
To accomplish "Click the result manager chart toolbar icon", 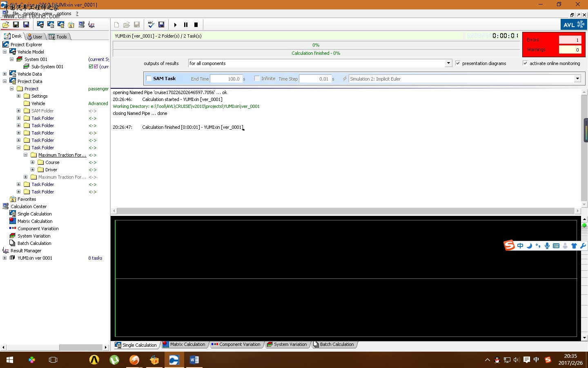I will point(91,25).
